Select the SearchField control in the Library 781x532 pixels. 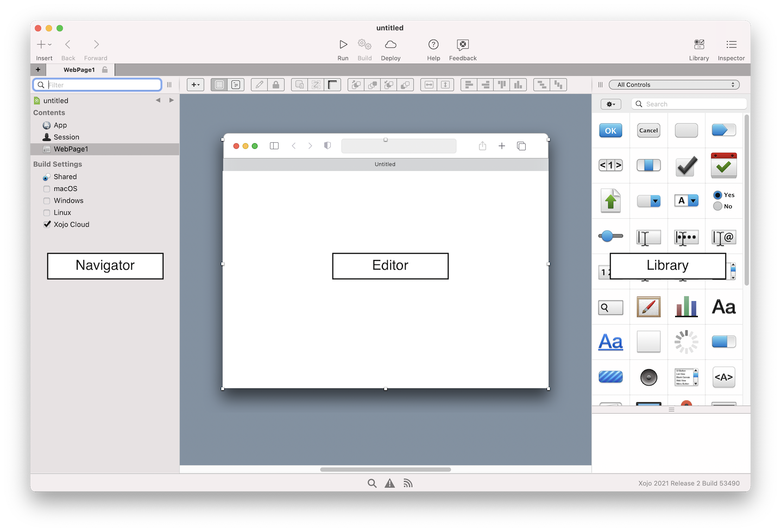pyautogui.click(x=610, y=307)
